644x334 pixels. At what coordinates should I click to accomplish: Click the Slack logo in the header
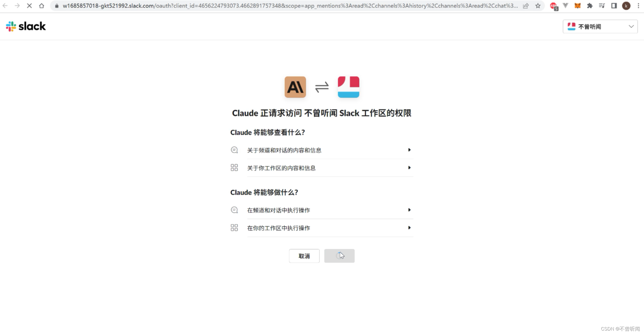coord(26,26)
